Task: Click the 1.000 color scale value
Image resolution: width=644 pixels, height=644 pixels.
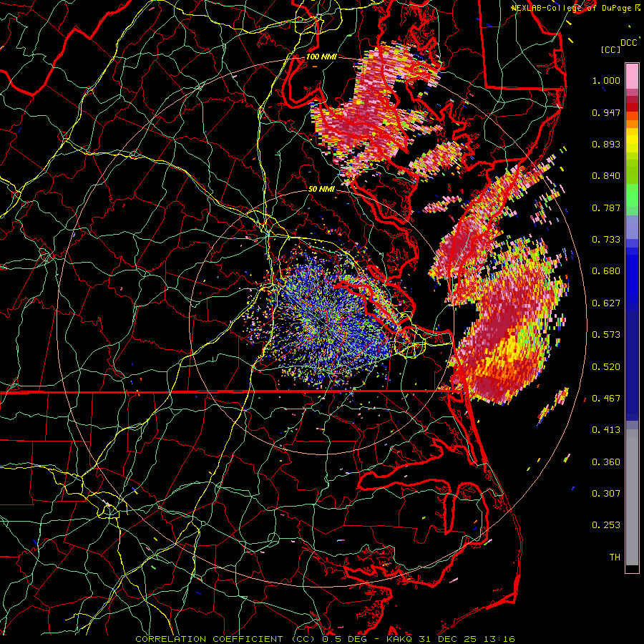Action: pyautogui.click(x=606, y=80)
